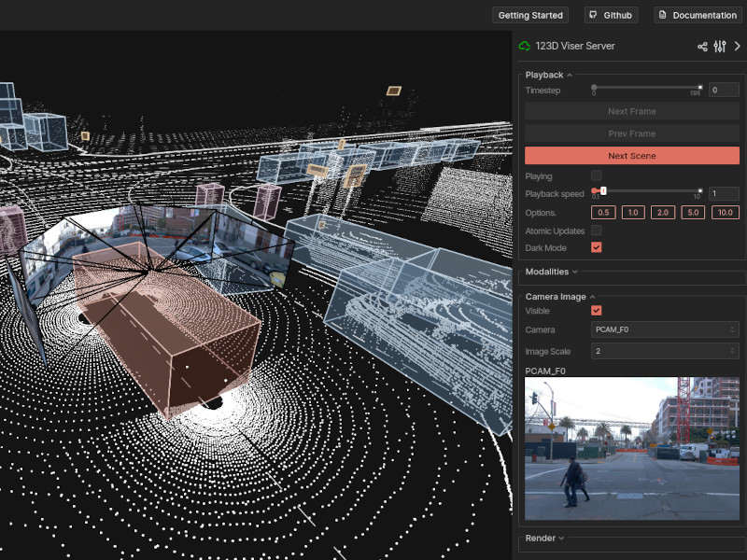This screenshot has width=747, height=560.
Task: Click the green cloud connection status icon
Action: [524, 46]
